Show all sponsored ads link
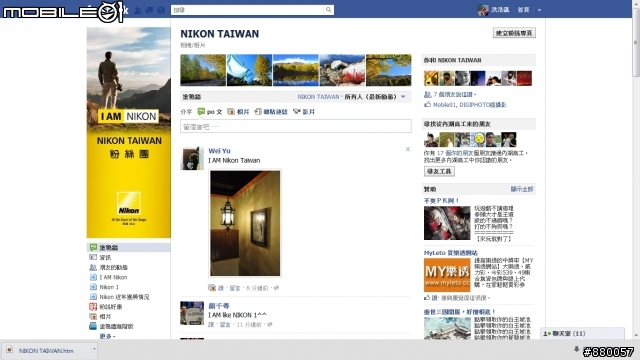Viewport: 640px width, 360px height. point(522,189)
